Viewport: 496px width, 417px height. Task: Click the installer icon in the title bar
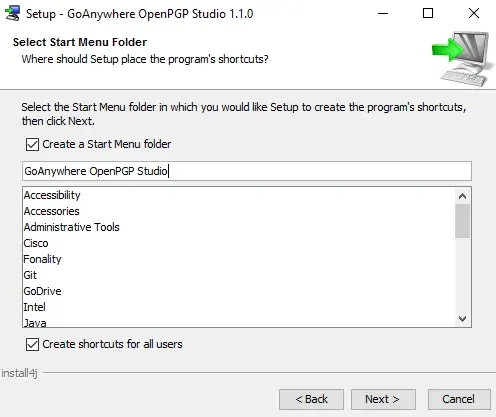12,13
